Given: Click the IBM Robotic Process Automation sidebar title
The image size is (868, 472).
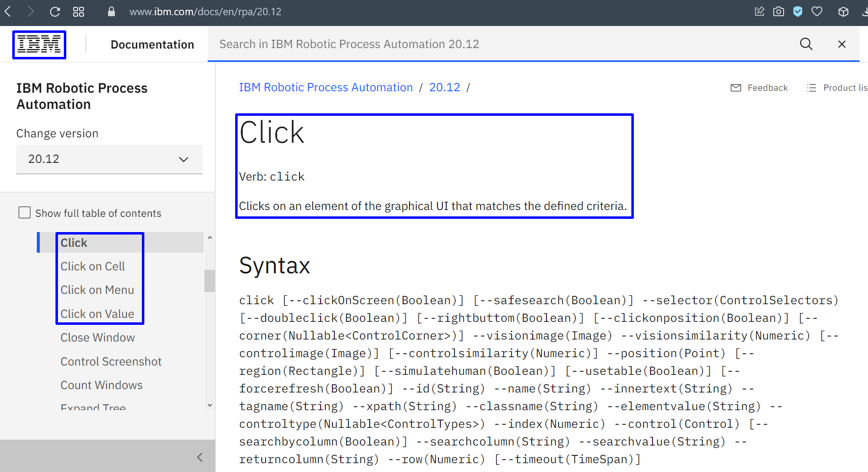Looking at the screenshot, I should pyautogui.click(x=82, y=96).
